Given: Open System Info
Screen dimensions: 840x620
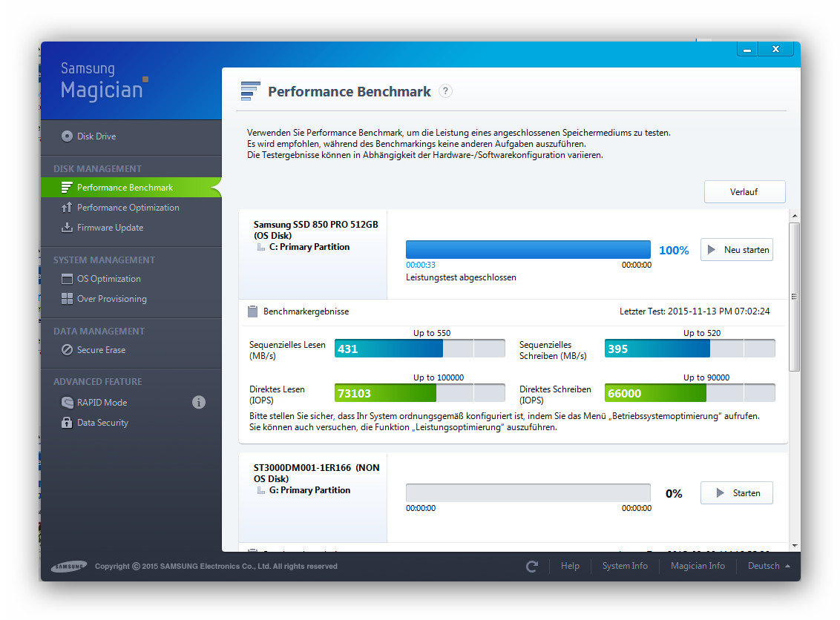Looking at the screenshot, I should (x=625, y=566).
